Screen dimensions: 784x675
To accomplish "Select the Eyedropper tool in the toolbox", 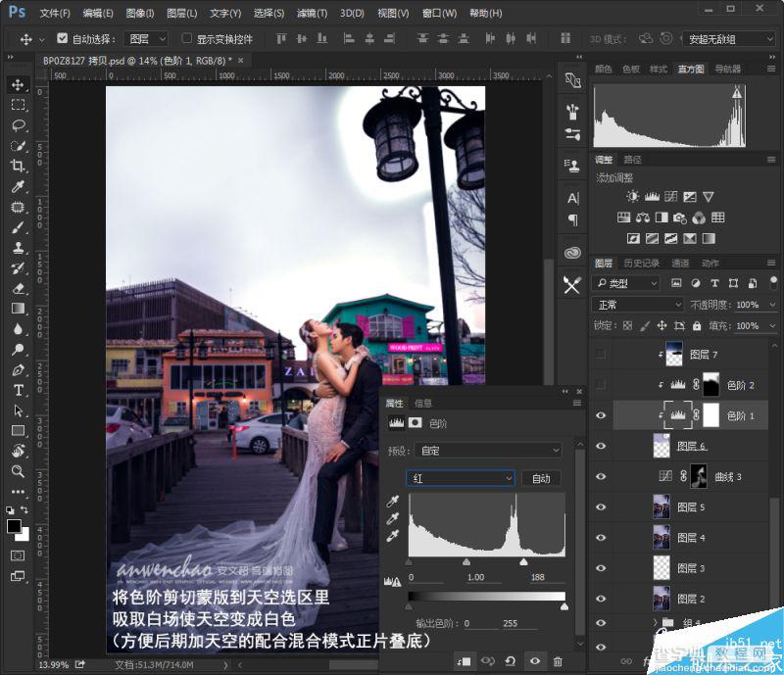I will coord(18,186).
